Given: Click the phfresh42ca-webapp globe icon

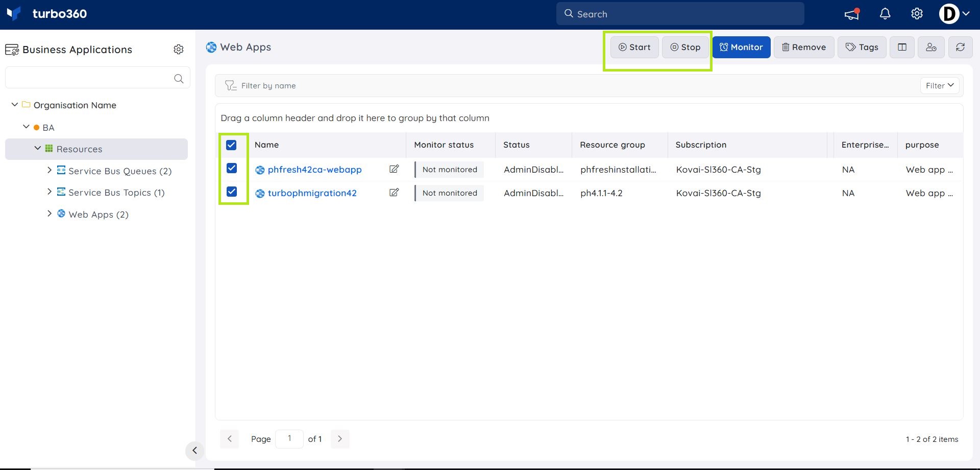Looking at the screenshot, I should 260,170.
